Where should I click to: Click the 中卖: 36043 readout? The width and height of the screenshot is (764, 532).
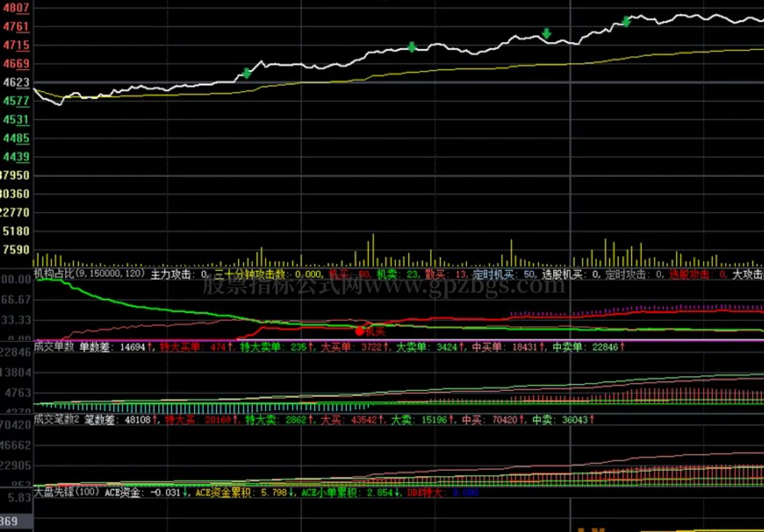[x=564, y=419]
